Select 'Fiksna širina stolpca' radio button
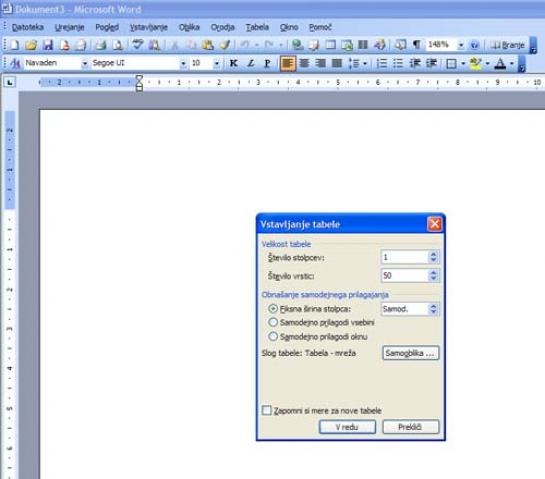The height and width of the screenshot is (479, 545). pyautogui.click(x=273, y=309)
